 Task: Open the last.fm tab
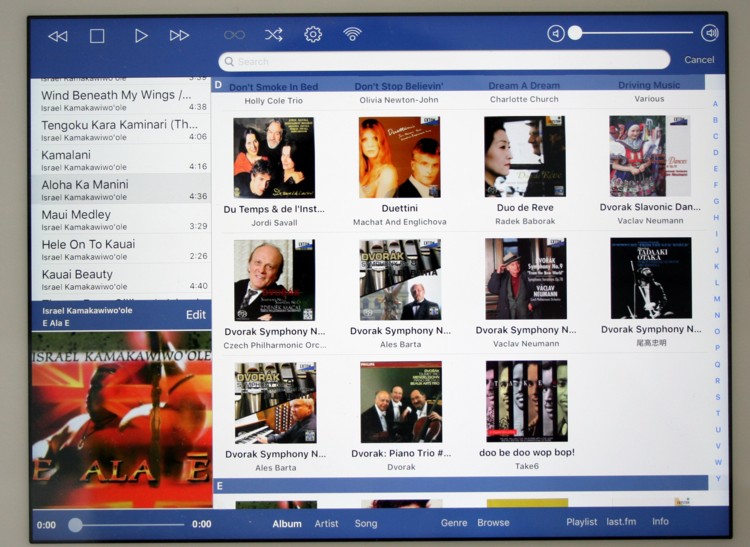(x=621, y=522)
